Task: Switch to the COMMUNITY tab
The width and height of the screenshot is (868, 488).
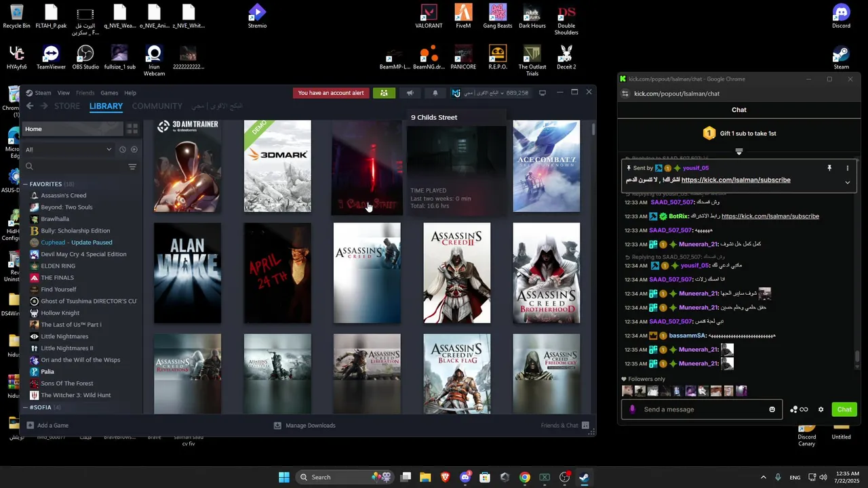Action: 157,106
